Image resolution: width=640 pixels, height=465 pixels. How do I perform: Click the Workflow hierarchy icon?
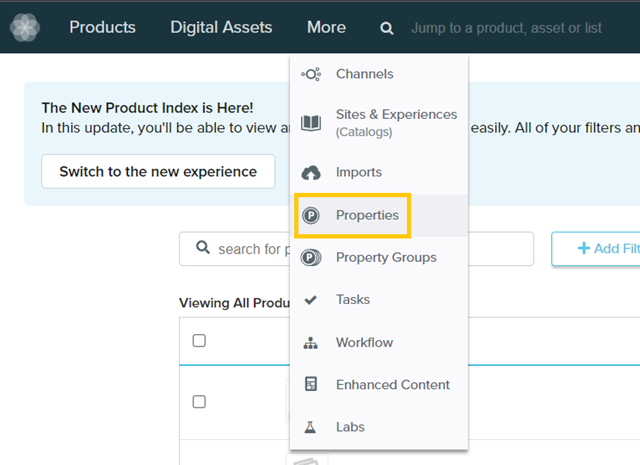point(311,343)
